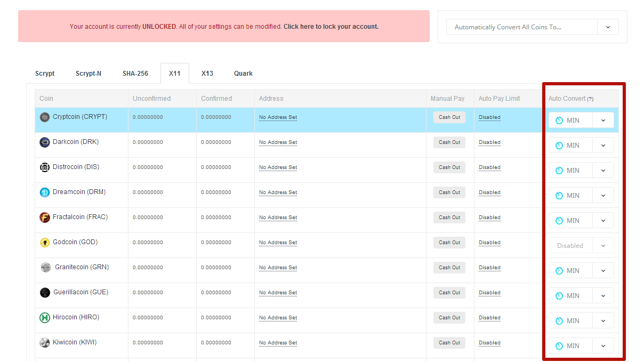The width and height of the screenshot is (644, 362).
Task: Click the Godcoin (GOD) coin icon
Action: click(x=45, y=243)
